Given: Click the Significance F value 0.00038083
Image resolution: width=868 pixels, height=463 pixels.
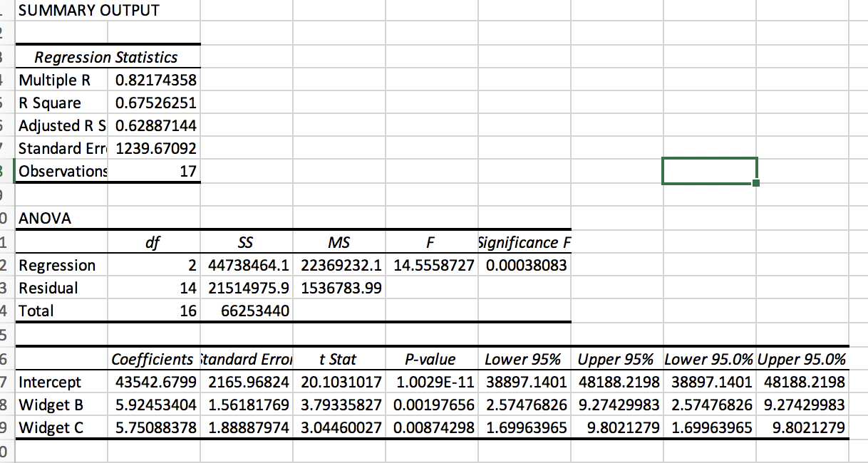Looking at the screenshot, I should point(522,265).
